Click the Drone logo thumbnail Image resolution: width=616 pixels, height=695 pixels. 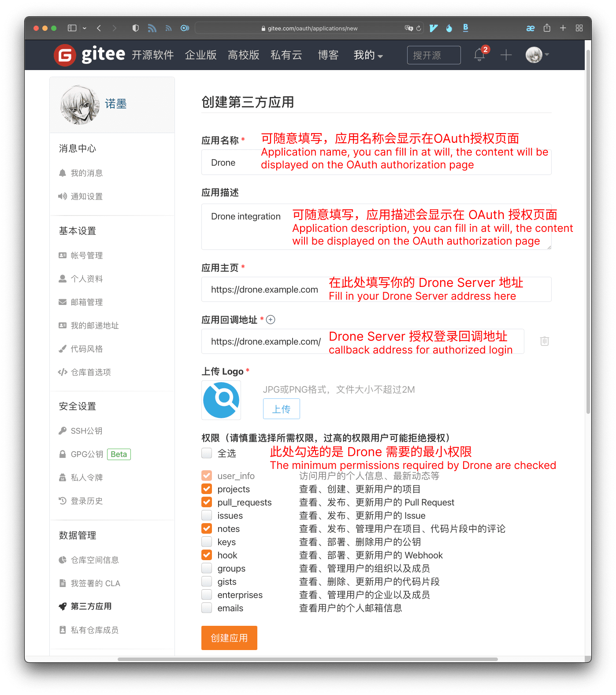(x=221, y=400)
